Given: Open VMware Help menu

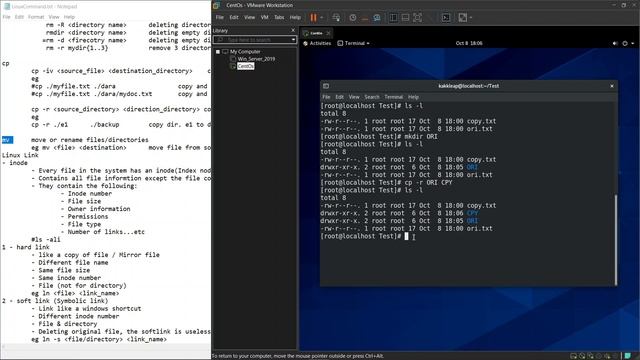Looking at the screenshot, I should click(x=295, y=18).
